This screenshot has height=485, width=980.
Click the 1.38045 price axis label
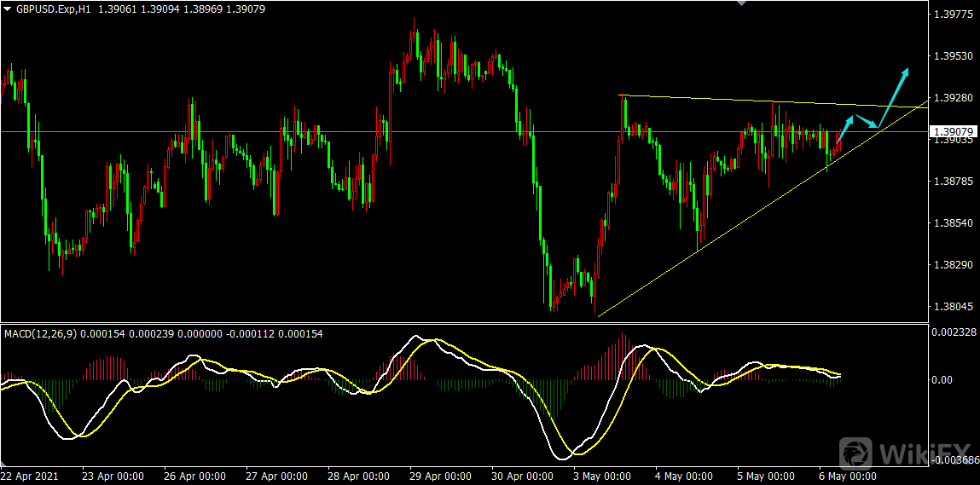coord(954,306)
